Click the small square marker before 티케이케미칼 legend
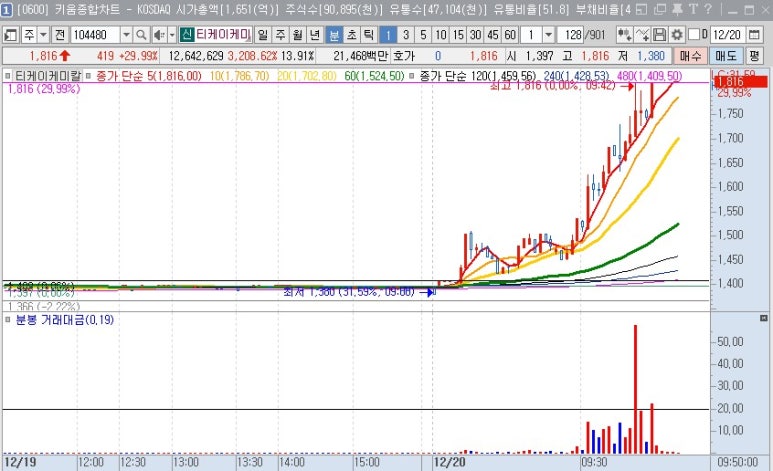 point(8,76)
